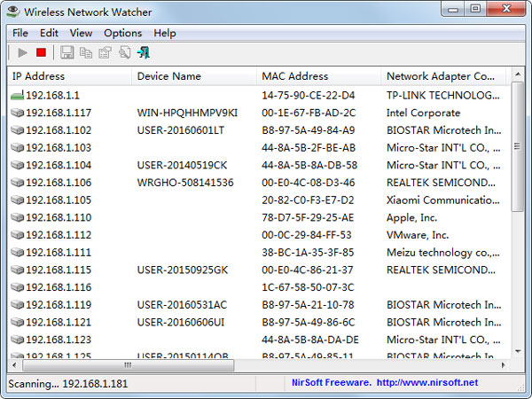Click MAC address 00-0C-29-84-FF-53

click(307, 235)
